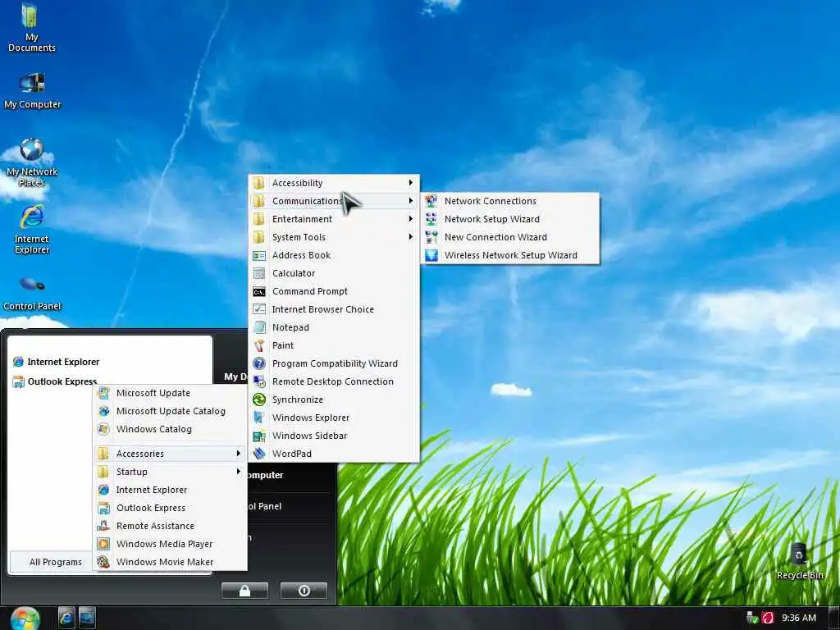Viewport: 840px width, 630px height.
Task: Select the My Computer desktop icon
Action: pos(32,91)
